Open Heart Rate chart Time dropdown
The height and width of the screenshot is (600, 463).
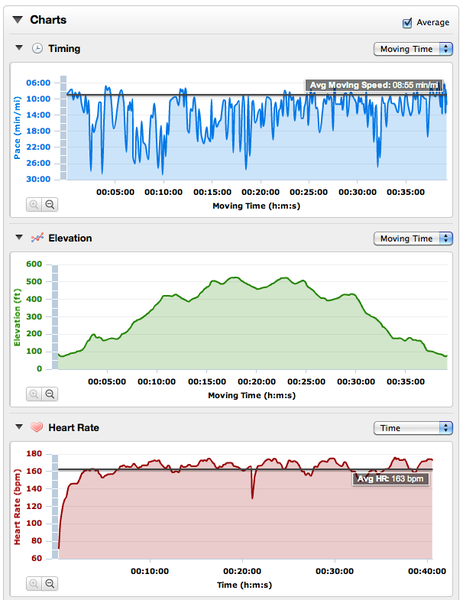[x=413, y=428]
